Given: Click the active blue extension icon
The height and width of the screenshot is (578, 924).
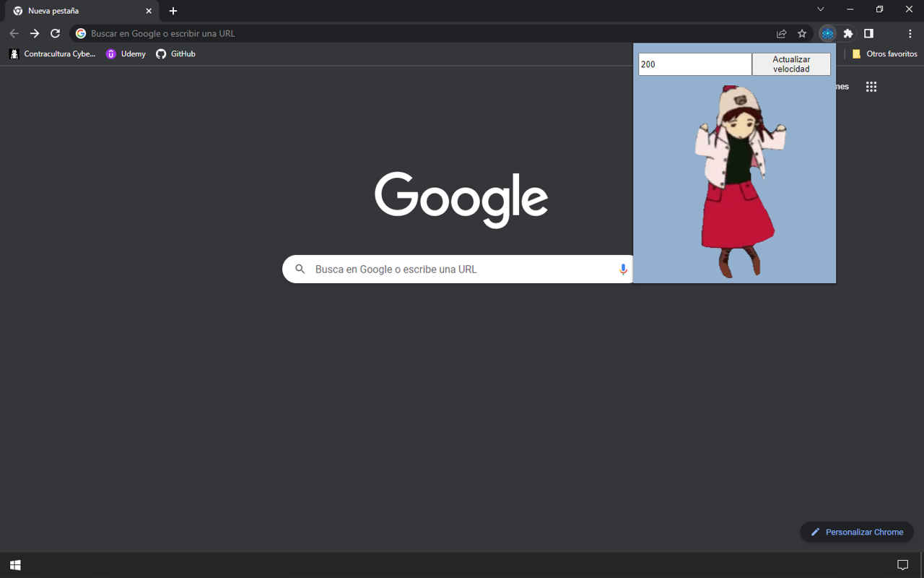Looking at the screenshot, I should (827, 33).
